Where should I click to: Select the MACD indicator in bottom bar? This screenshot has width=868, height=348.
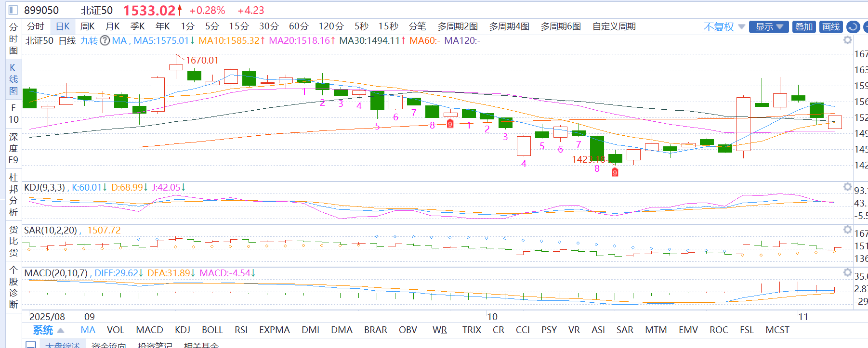point(150,330)
